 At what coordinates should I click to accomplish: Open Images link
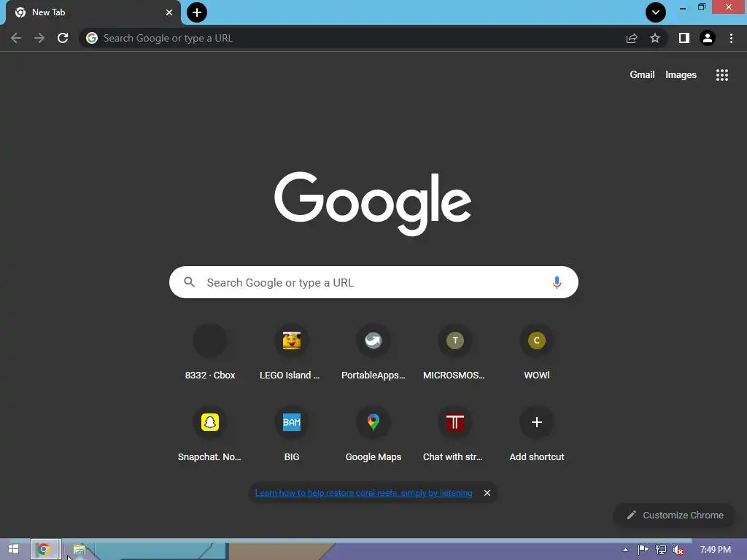pyautogui.click(x=681, y=75)
